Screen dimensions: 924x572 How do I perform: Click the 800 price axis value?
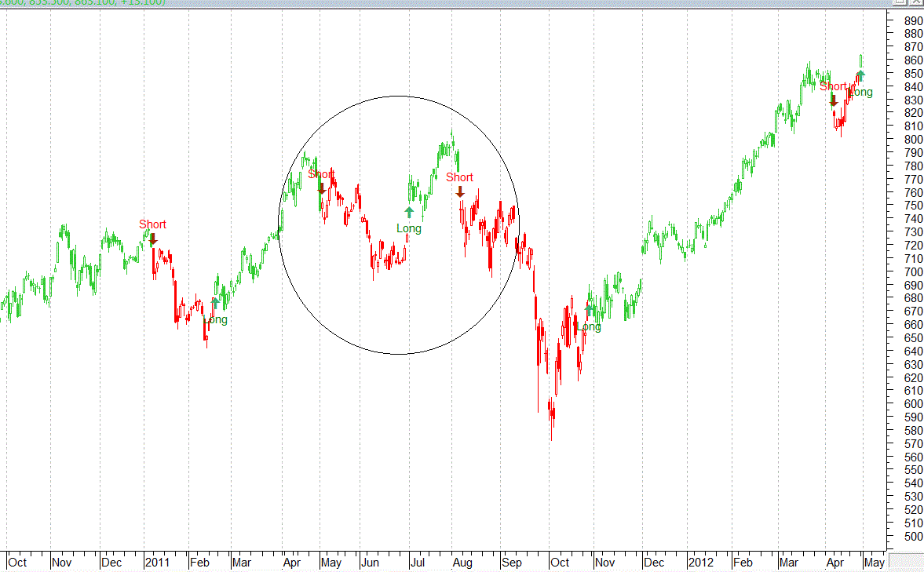pos(913,140)
